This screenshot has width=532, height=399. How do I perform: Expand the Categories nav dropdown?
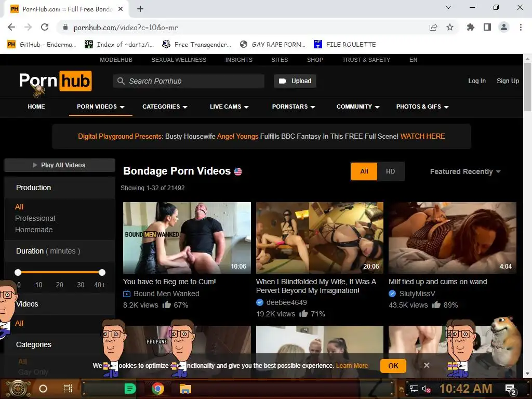165,107
